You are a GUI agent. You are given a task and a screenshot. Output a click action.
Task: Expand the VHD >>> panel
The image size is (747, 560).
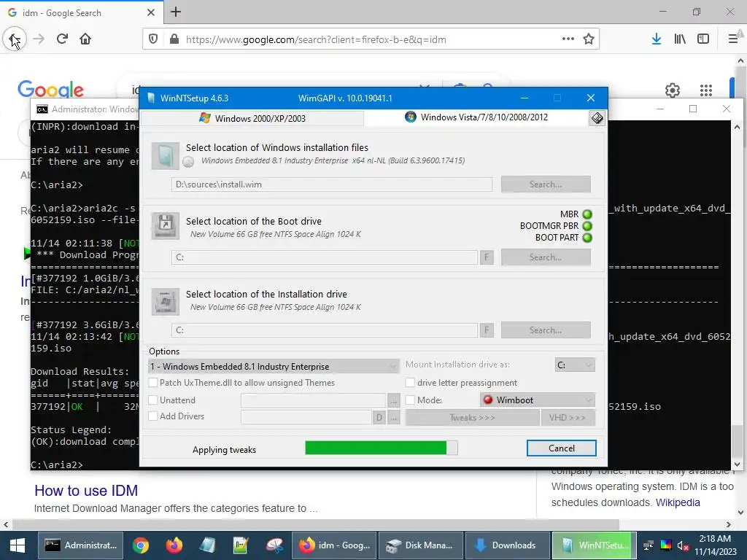point(568,418)
